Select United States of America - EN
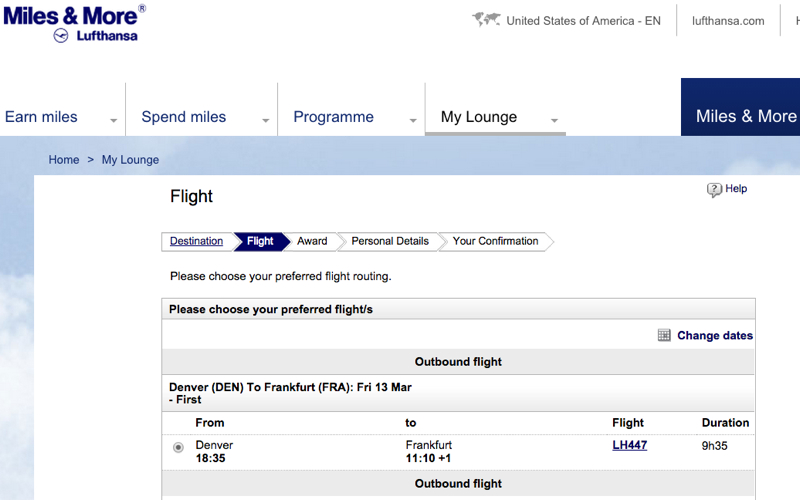 (583, 21)
